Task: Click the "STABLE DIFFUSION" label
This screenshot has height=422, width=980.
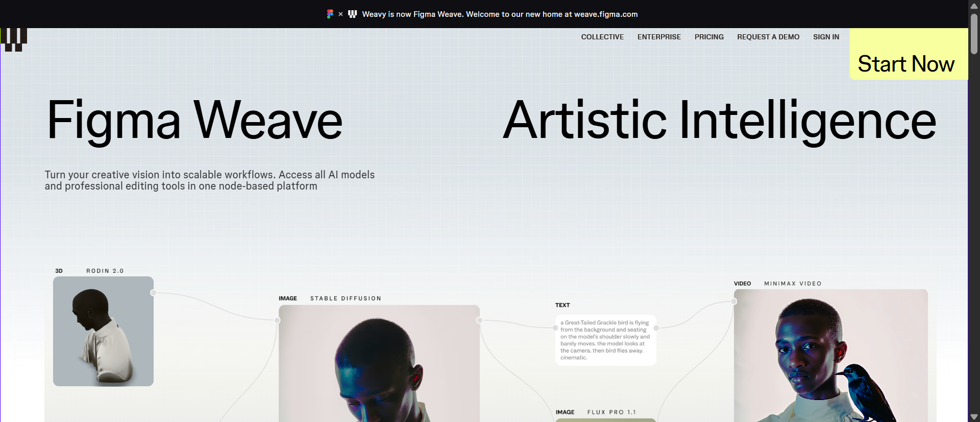Action: 346,298
